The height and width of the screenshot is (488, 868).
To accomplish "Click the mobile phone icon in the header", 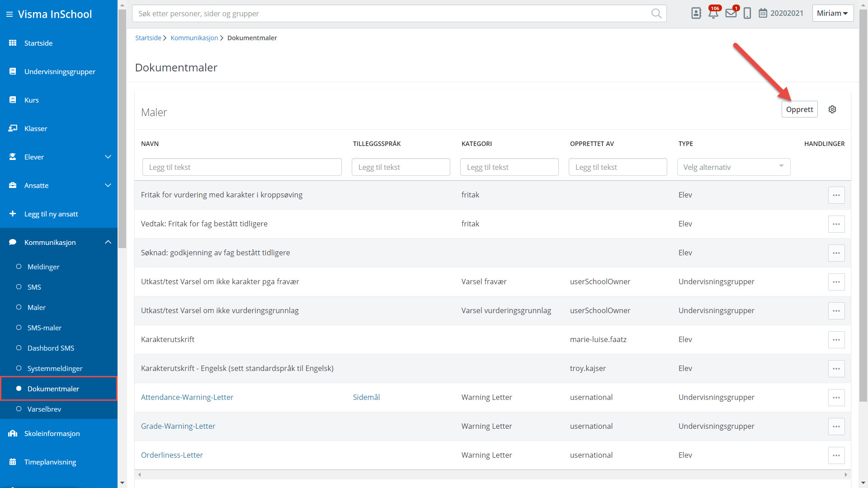I will [x=747, y=13].
